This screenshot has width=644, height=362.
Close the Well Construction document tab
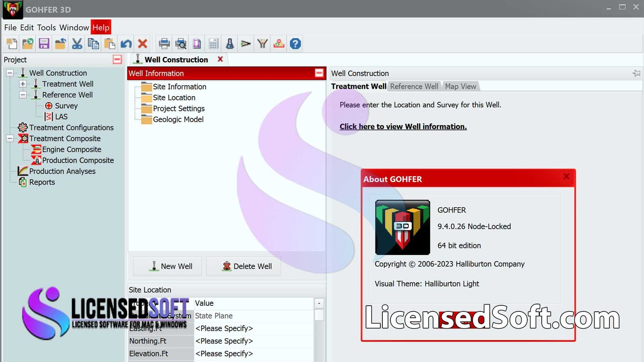pos(220,59)
